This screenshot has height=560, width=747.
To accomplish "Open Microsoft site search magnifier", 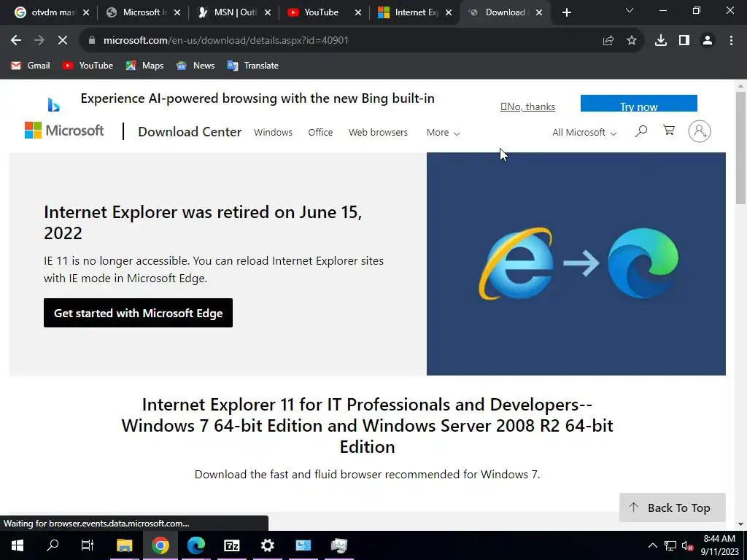I will click(x=641, y=131).
